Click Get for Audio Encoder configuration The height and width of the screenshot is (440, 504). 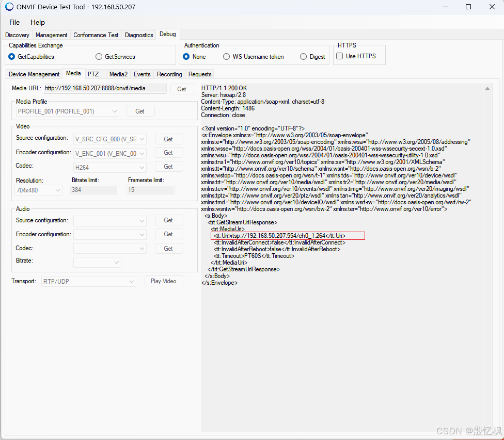point(168,234)
